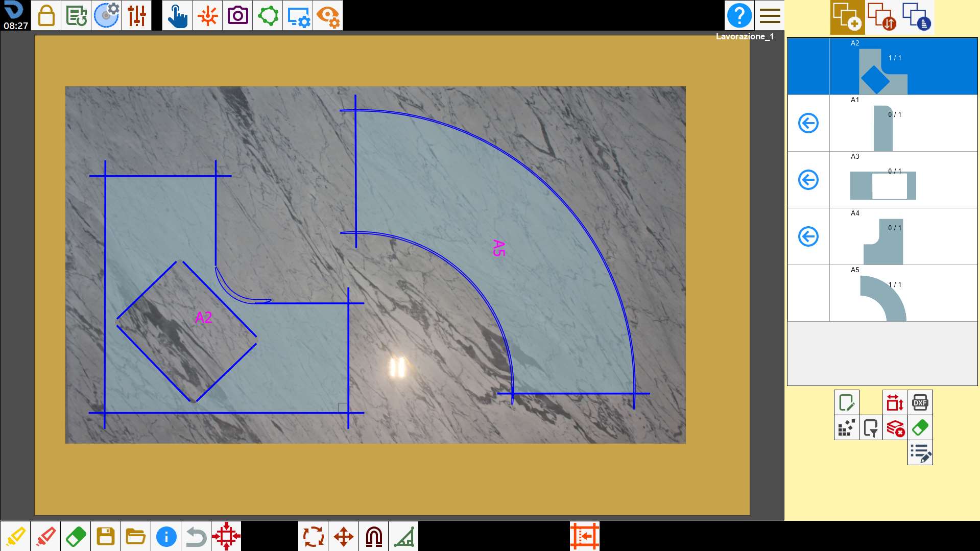Screen dimensions: 980x551
Task: Open the disc settings gear icon
Action: click(106, 15)
